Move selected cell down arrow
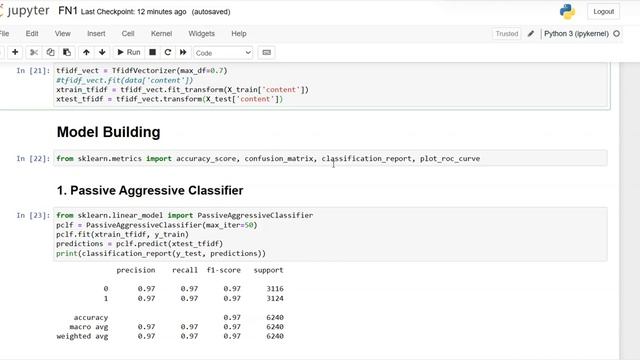 click(x=102, y=52)
